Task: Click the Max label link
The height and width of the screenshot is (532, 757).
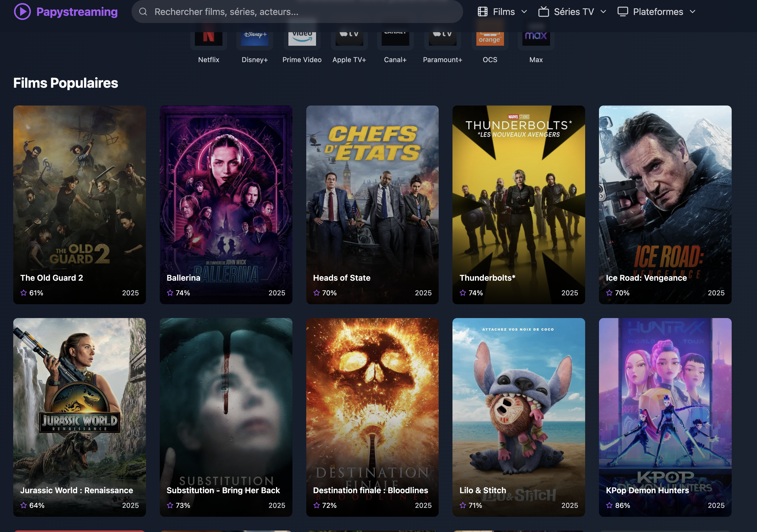Action: (x=536, y=60)
